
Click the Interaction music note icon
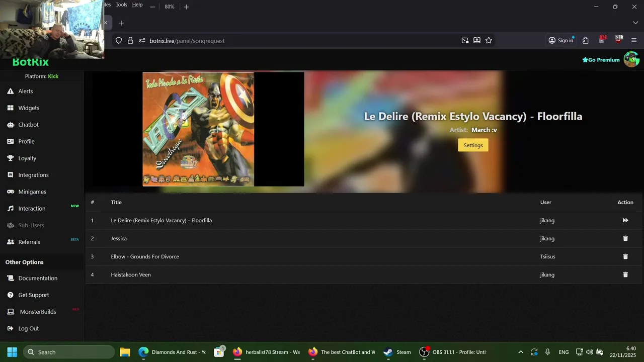click(x=10, y=208)
